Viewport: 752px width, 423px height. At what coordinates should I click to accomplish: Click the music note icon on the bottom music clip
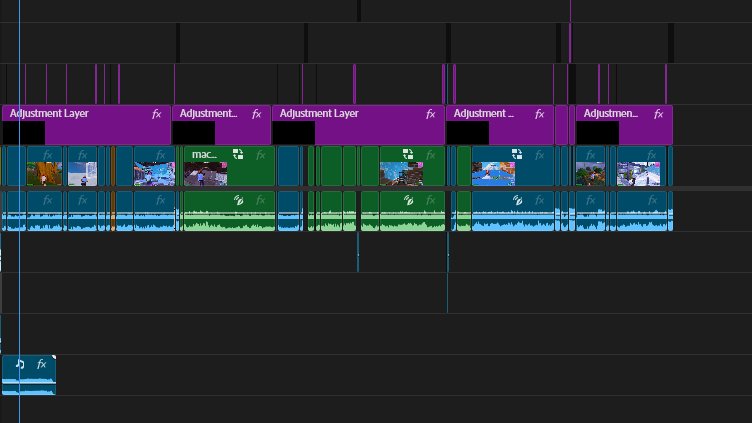tap(20, 364)
